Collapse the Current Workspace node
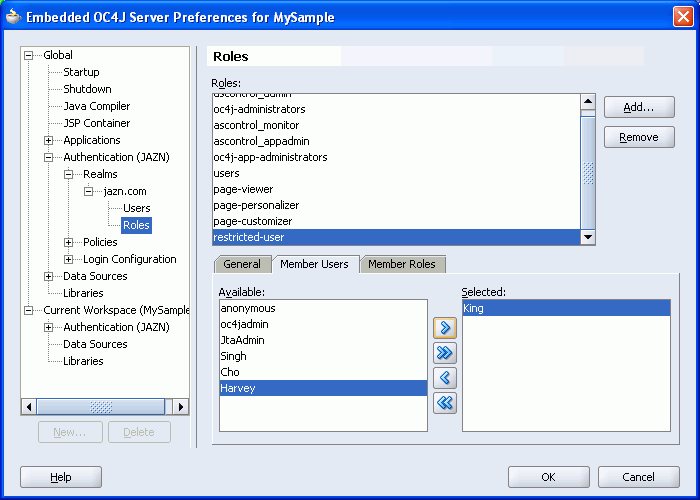 (29, 310)
